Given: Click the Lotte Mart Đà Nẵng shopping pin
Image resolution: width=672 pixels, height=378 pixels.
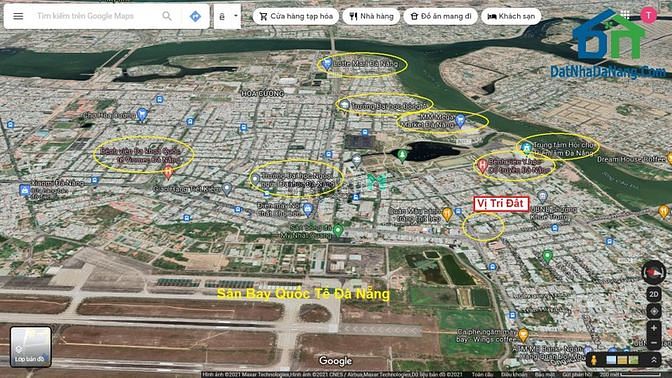Looking at the screenshot, I should coord(327,64).
